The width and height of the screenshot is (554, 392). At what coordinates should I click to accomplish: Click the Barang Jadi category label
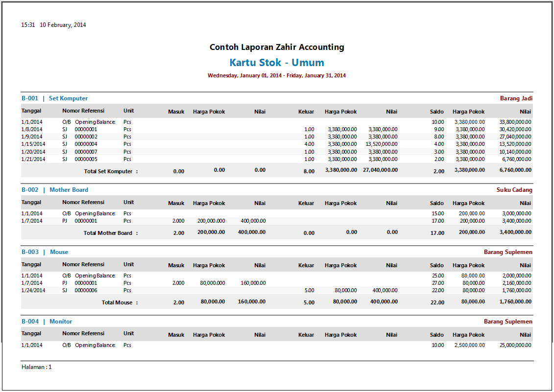pyautogui.click(x=516, y=98)
